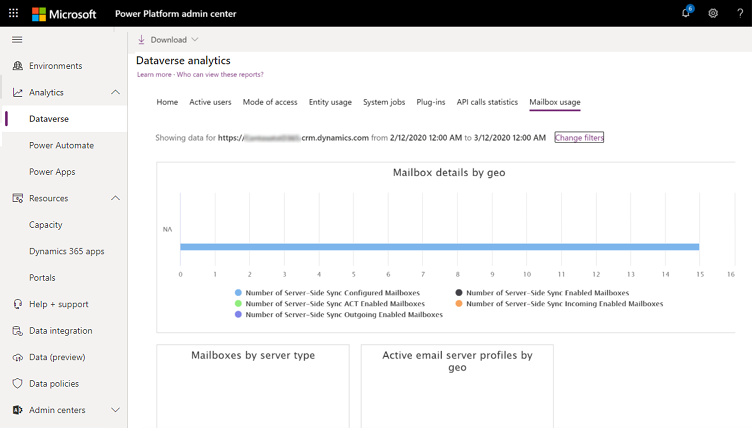This screenshot has width=752, height=431.
Task: Click the Help + support headset icon
Action: tap(17, 304)
